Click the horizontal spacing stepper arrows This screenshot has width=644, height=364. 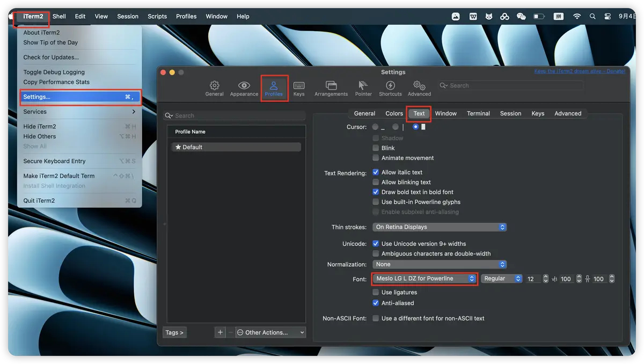point(579,279)
